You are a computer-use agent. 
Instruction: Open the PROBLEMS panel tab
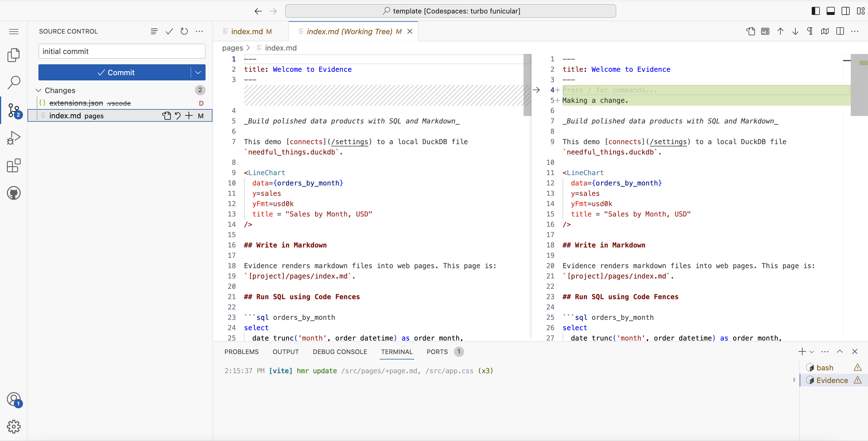(x=242, y=352)
